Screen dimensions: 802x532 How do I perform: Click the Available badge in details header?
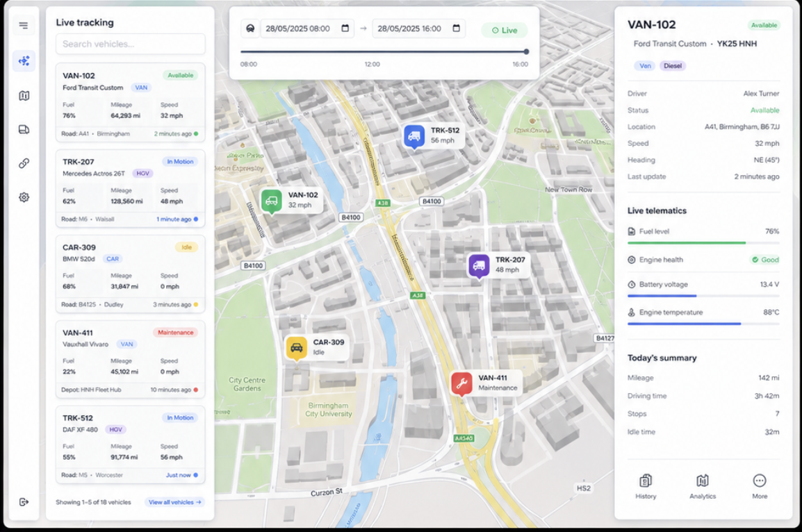click(764, 25)
